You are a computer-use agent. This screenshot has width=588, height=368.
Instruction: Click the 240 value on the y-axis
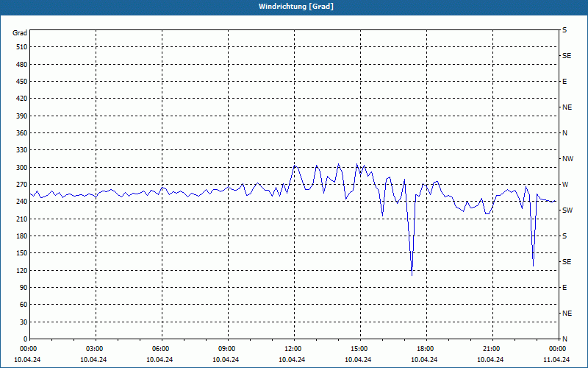tap(22, 202)
